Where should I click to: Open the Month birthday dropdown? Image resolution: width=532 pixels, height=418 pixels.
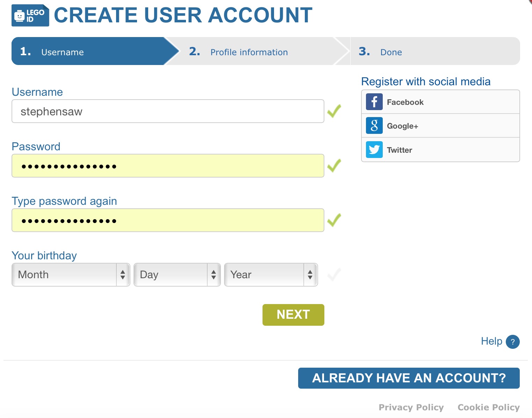(71, 275)
